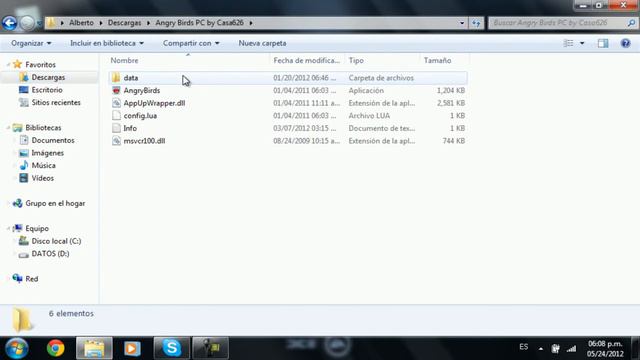Select Equipo in navigation pane

coord(37,229)
